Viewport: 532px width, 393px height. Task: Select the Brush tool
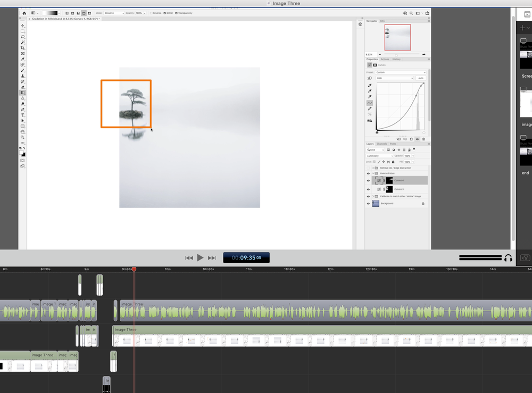point(23,71)
